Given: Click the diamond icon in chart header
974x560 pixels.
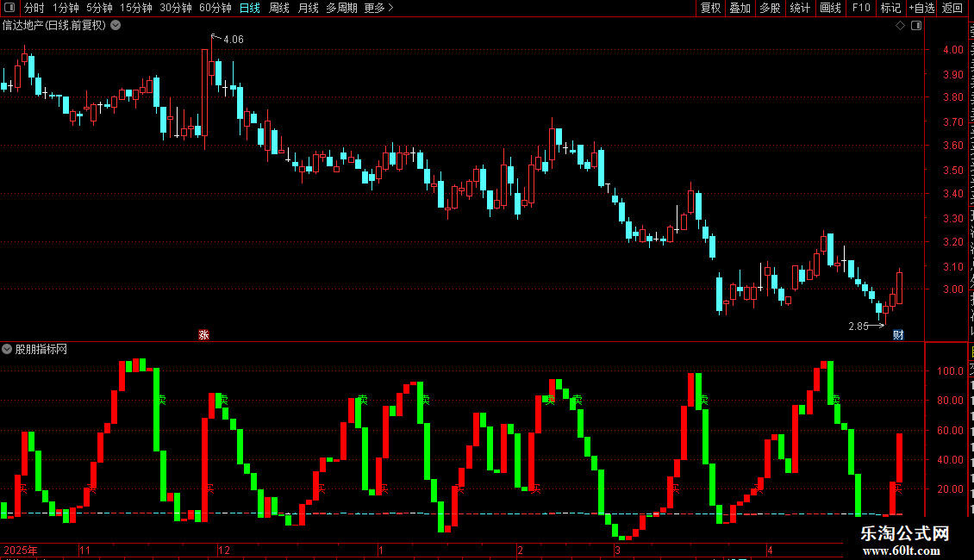Looking at the screenshot, I should coord(900,26).
